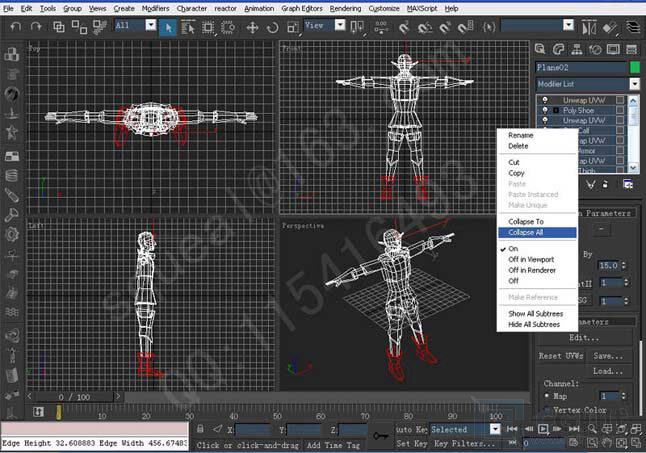The height and width of the screenshot is (453, 646).
Task: Open the Display command panel tab
Action: point(613,49)
